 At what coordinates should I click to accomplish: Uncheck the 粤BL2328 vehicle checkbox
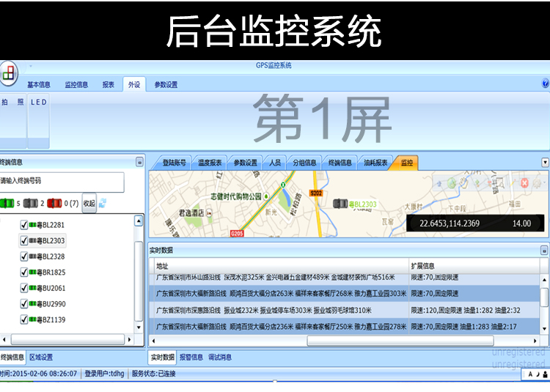coord(24,256)
